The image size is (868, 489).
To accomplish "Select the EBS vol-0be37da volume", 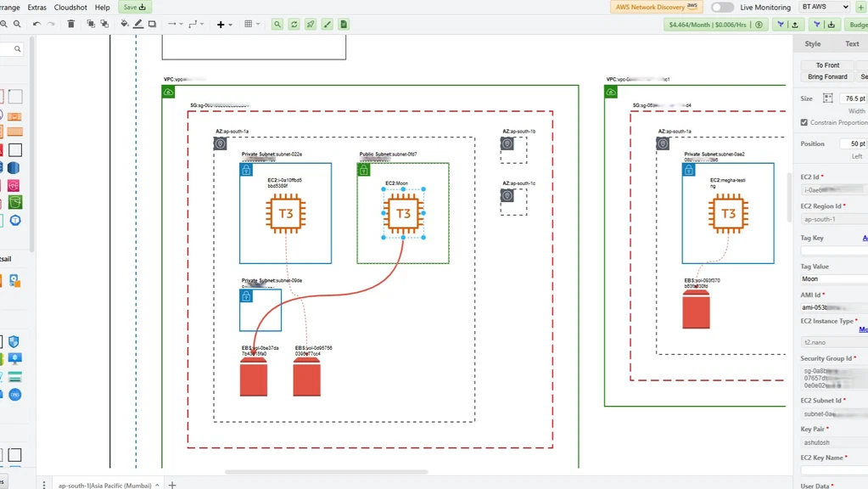I will click(x=254, y=377).
